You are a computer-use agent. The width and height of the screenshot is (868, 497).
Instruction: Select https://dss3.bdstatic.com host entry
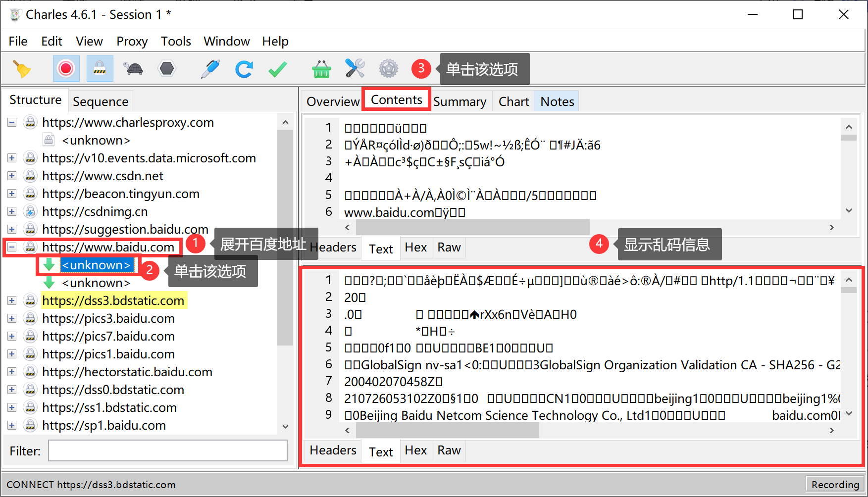coord(113,300)
